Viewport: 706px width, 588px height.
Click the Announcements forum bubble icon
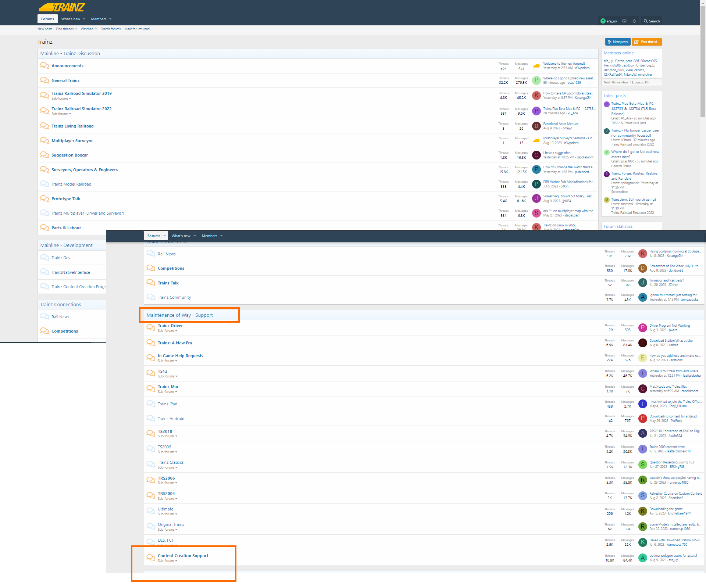tap(44, 66)
